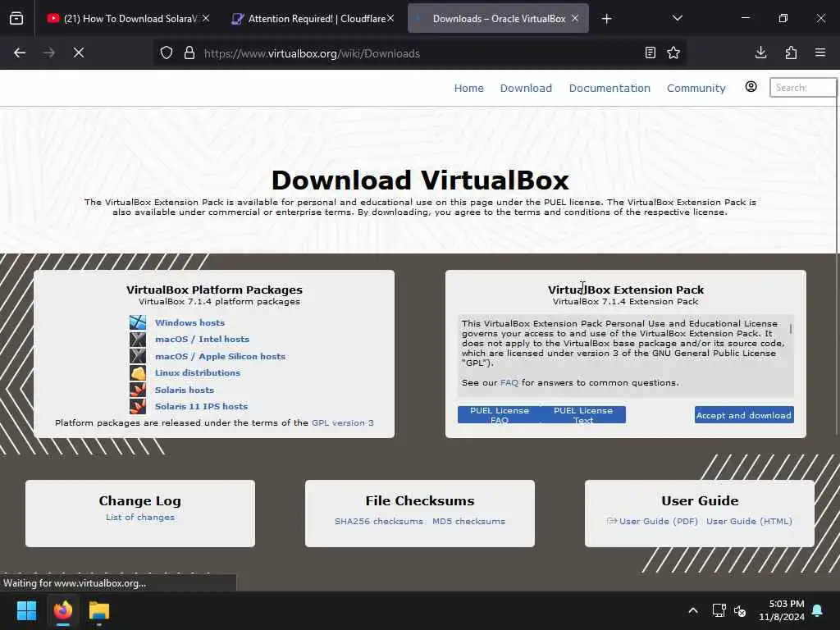840x630 pixels.
Task: Click the Solaris hosts icon
Action: tap(138, 390)
